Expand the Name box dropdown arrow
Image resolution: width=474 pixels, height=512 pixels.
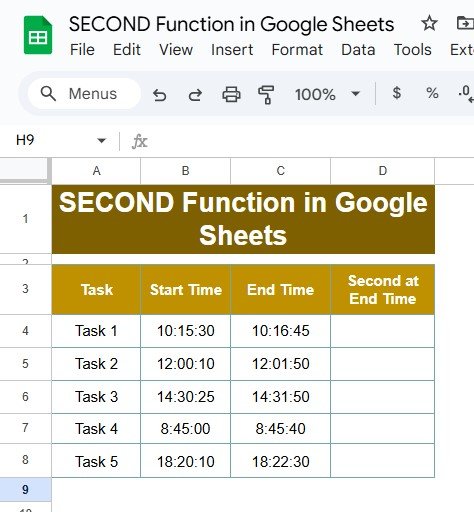(x=101, y=141)
